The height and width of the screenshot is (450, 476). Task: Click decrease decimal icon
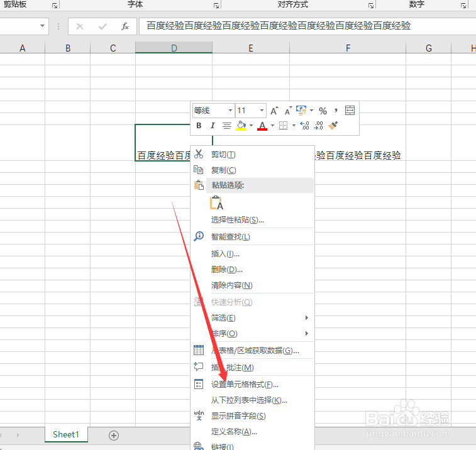318,125
